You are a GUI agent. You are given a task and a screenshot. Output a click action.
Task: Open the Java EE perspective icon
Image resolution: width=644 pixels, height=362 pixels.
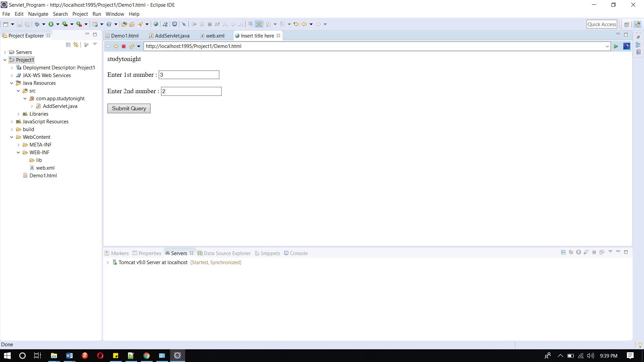(638, 24)
